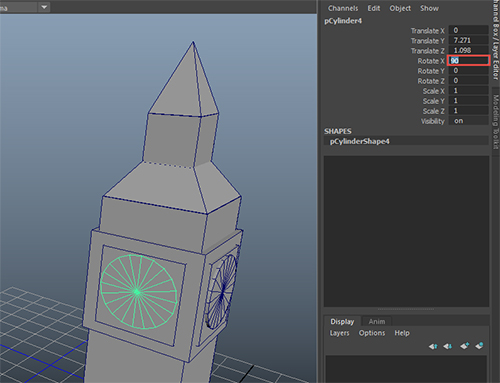
Task: Move selected layer down icon
Action: point(448,346)
